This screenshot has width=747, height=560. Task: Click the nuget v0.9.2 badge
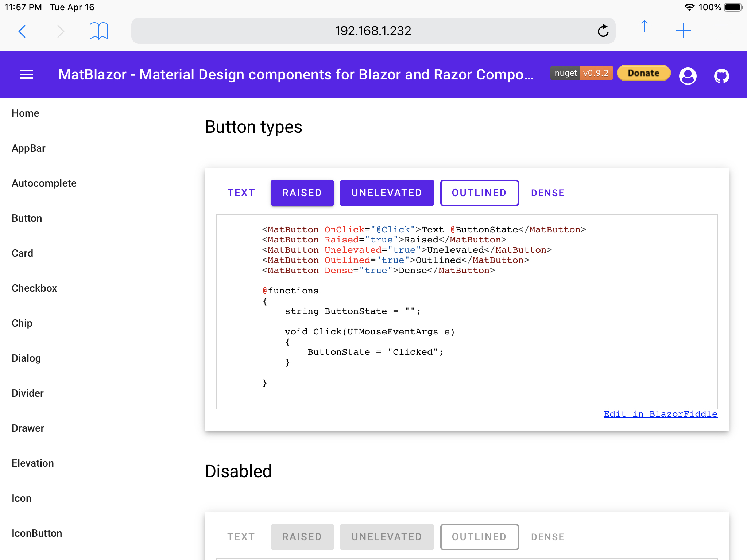pos(582,73)
